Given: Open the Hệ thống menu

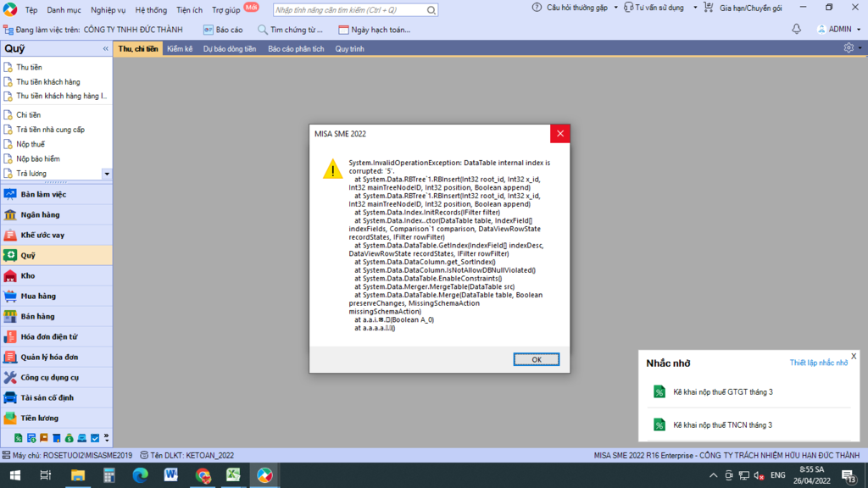Looking at the screenshot, I should click(x=151, y=10).
